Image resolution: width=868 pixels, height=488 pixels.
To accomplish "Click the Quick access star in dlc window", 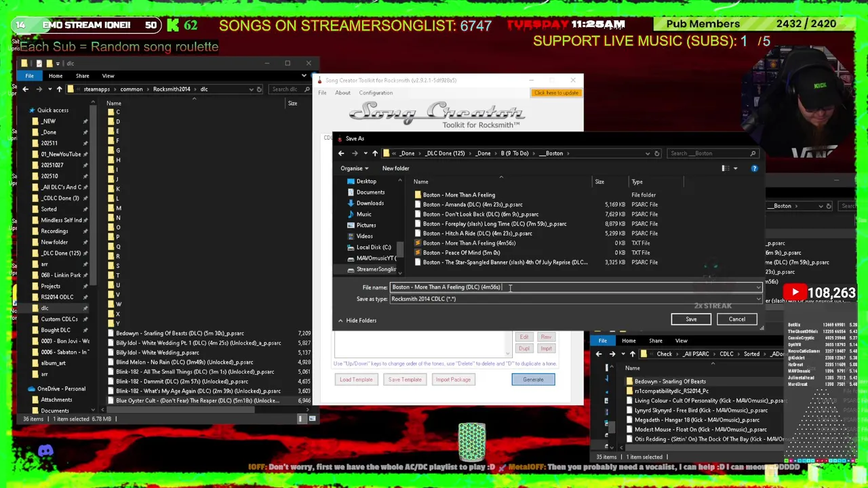I will [x=31, y=110].
